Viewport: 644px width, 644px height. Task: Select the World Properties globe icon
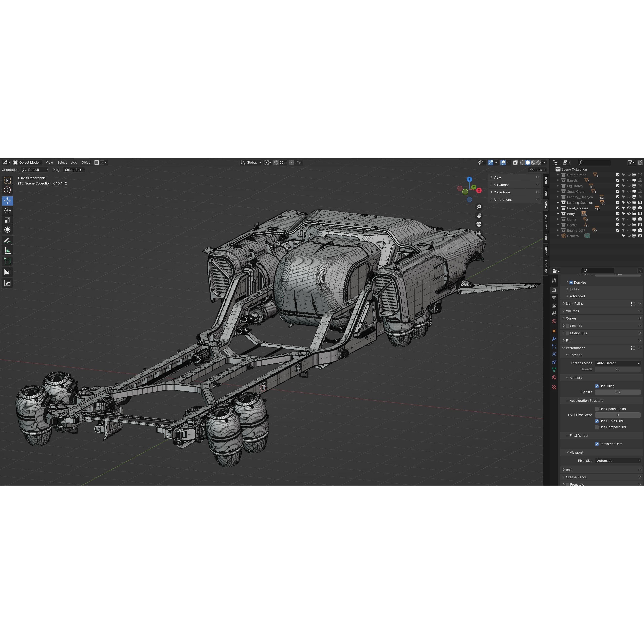tap(554, 321)
